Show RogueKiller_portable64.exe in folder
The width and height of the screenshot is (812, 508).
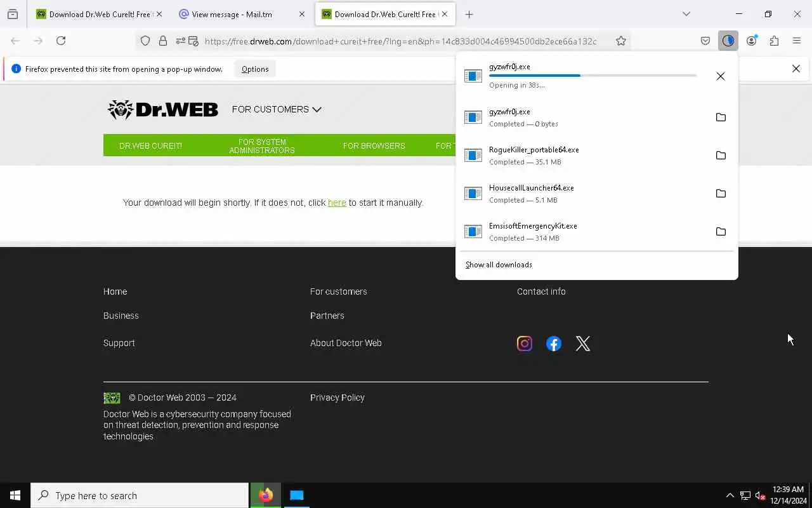point(721,156)
